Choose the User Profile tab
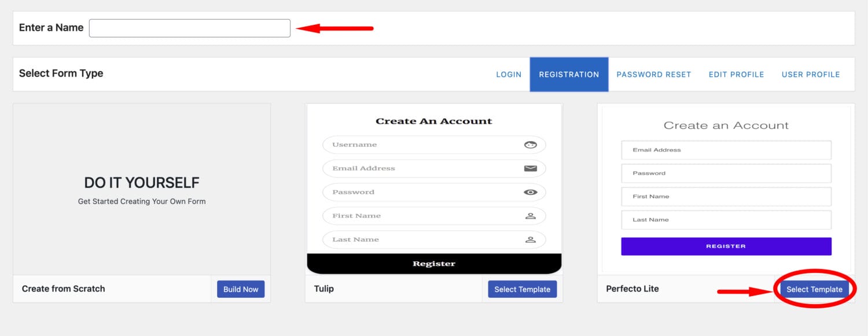The height and width of the screenshot is (336, 868). [x=811, y=74]
